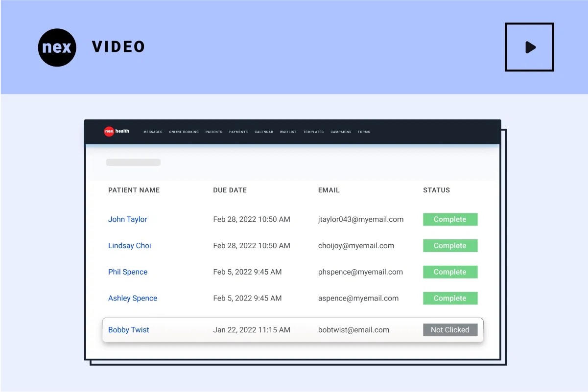Click the black nex logo circle
588x392 pixels.
click(x=57, y=47)
